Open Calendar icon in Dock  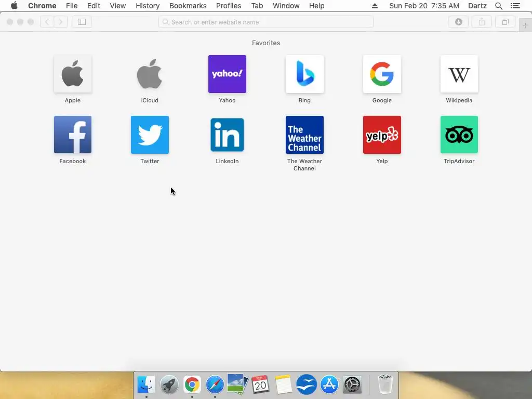(260, 384)
